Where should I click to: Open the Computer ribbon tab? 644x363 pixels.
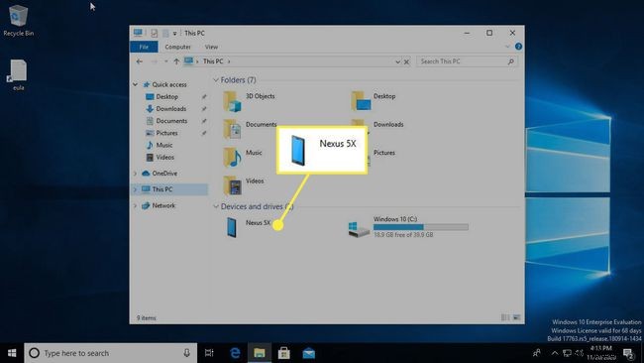pos(177,47)
